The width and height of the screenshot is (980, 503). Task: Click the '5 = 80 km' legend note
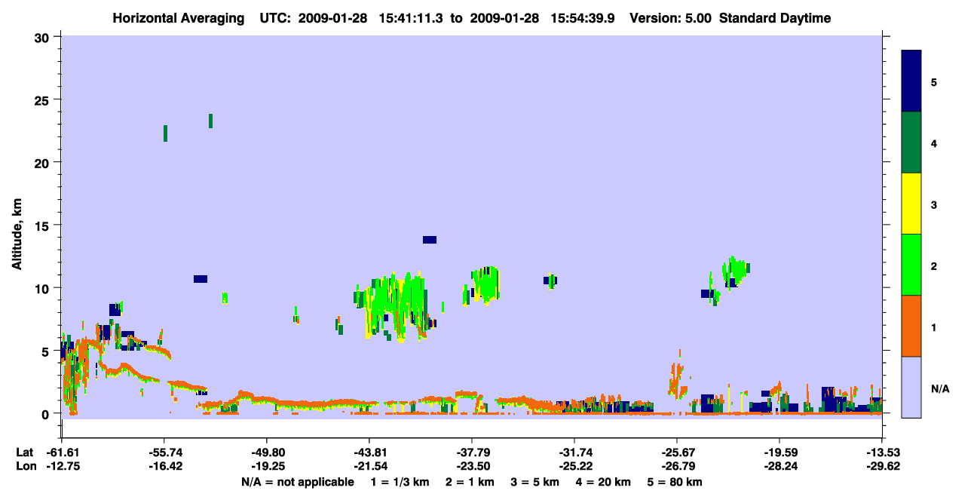point(676,482)
